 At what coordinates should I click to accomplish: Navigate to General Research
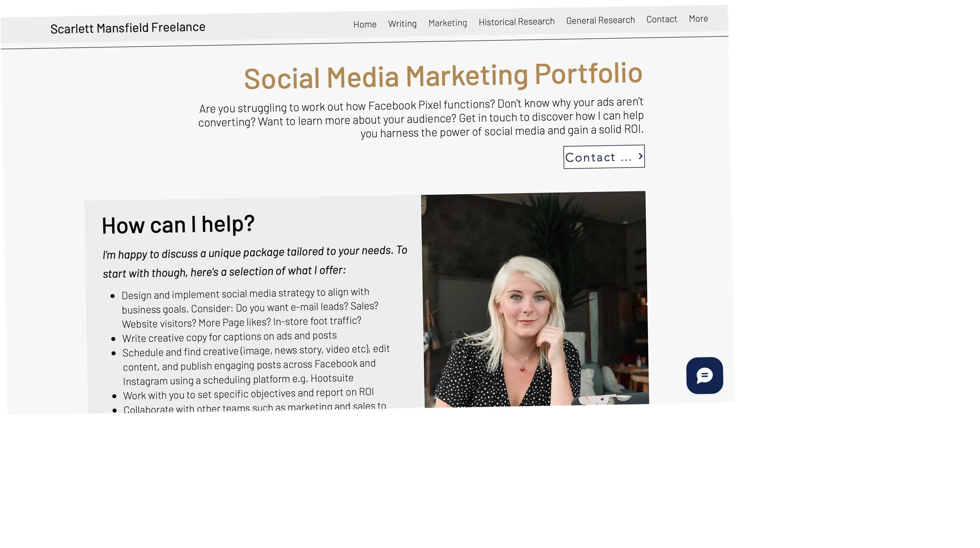[x=601, y=20]
